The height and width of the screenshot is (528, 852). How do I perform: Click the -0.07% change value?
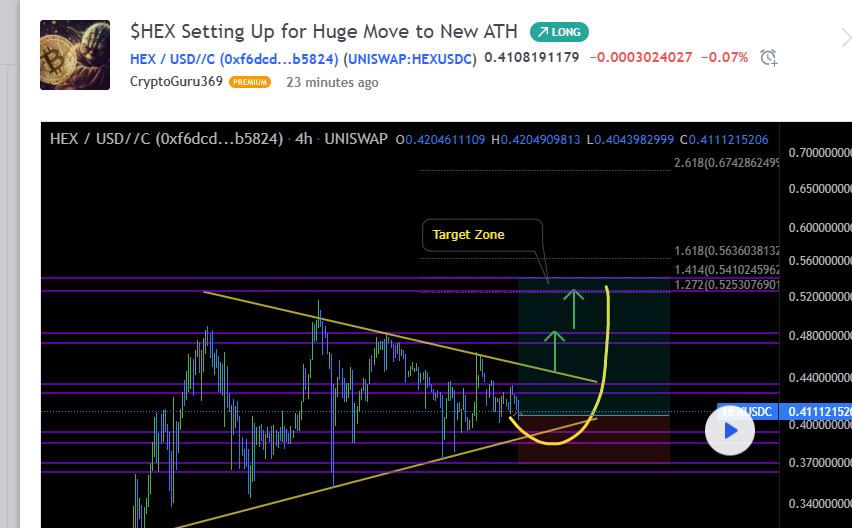point(724,57)
